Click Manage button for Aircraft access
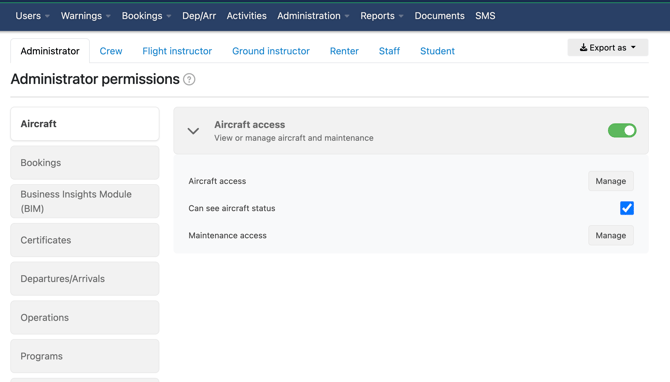This screenshot has width=670, height=382. pos(611,181)
